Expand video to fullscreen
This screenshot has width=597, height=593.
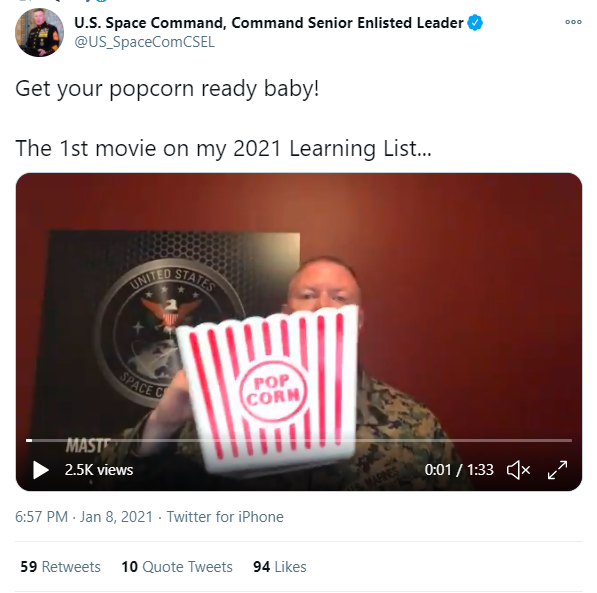point(557,470)
